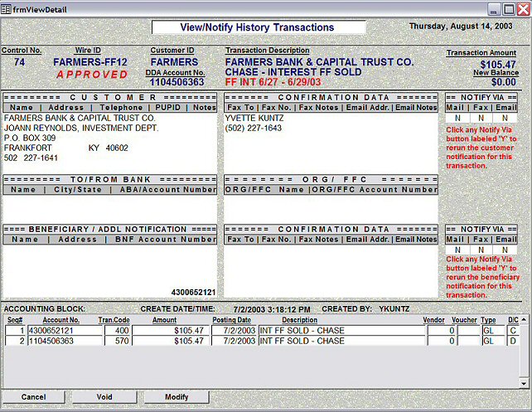This screenshot has width=532, height=412.
Task: Click Description field in Seq 1 row
Action: click(341, 331)
